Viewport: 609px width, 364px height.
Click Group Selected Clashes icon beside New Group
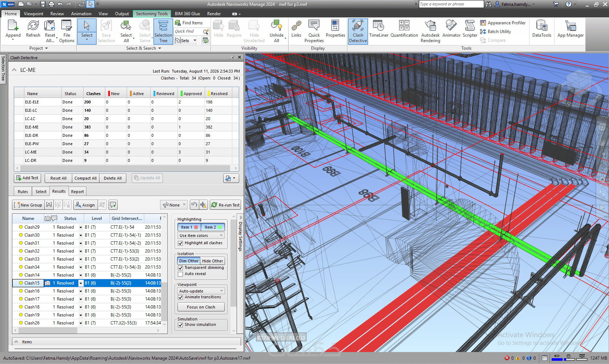pos(49,205)
